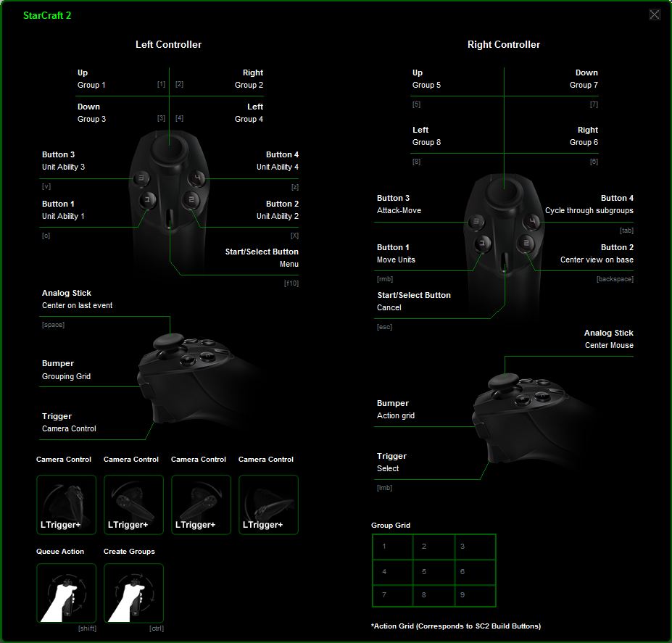672x643 pixels.
Task: Select cell 9 in the Group Grid
Action: pos(475,595)
